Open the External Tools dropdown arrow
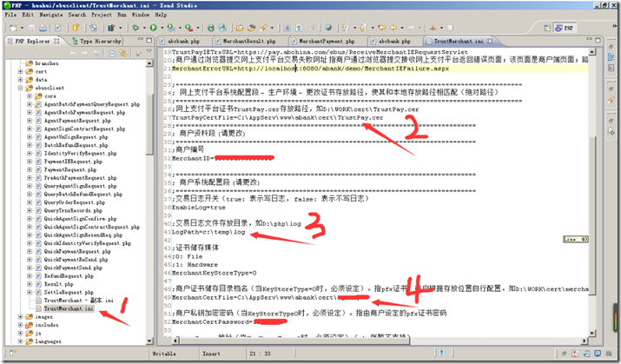 click(x=198, y=28)
